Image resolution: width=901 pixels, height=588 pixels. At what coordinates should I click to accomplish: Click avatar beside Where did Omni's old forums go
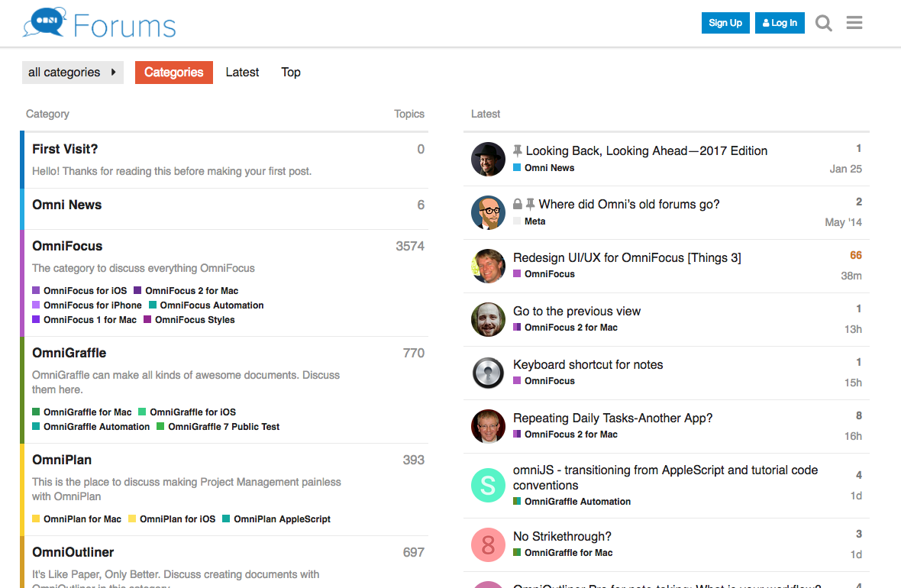pyautogui.click(x=488, y=212)
